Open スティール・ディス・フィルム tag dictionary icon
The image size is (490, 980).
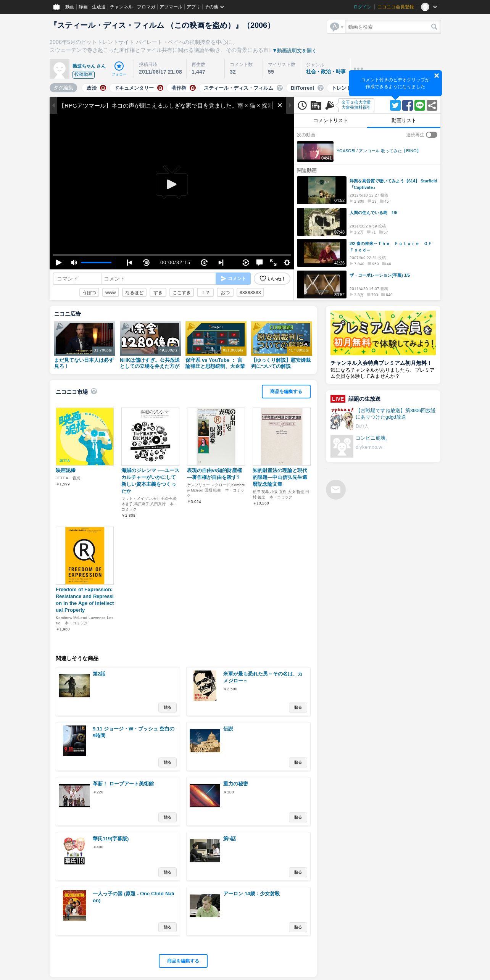[280, 88]
